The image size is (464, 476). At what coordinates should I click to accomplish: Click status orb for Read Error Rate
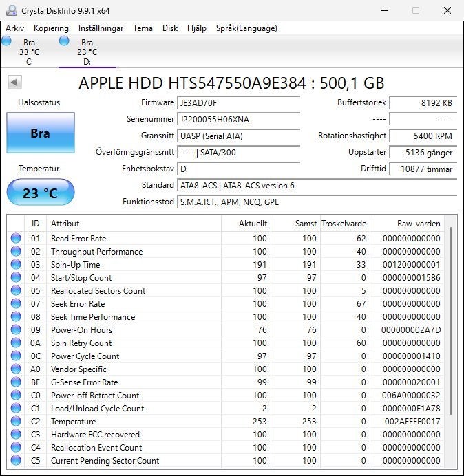click(16, 238)
